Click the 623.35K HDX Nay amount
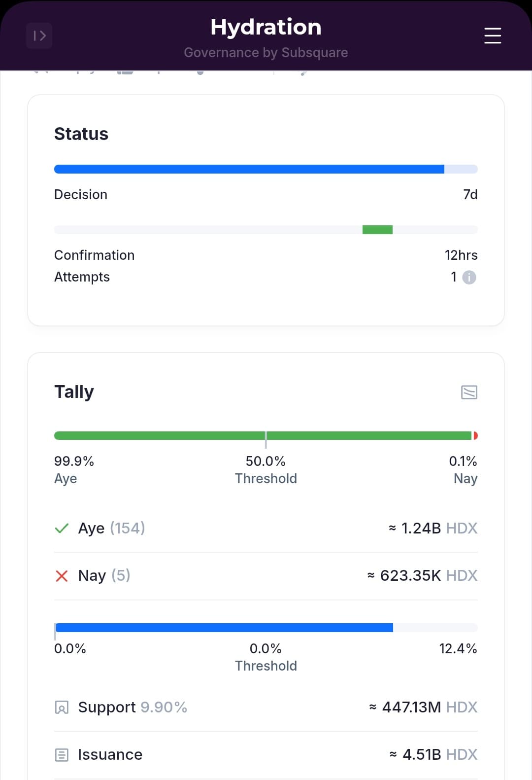The width and height of the screenshot is (532, 780). [x=423, y=576]
